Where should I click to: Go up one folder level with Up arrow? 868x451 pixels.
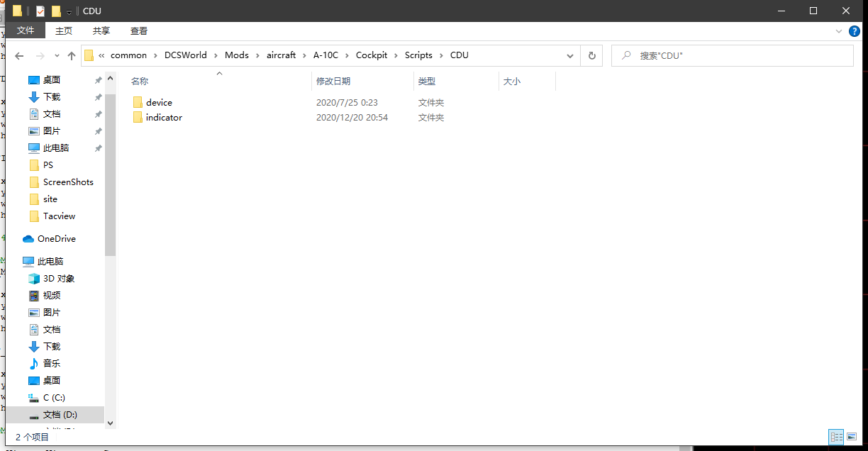coord(72,55)
